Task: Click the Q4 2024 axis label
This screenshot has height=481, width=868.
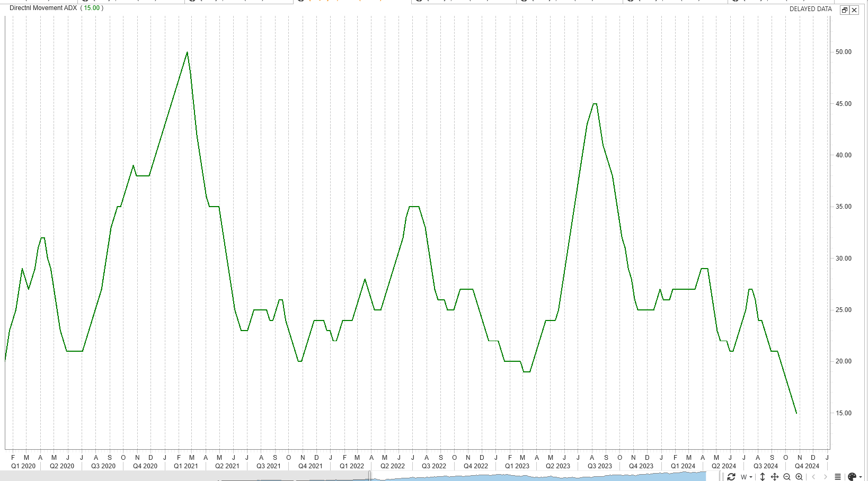Action: tap(807, 466)
